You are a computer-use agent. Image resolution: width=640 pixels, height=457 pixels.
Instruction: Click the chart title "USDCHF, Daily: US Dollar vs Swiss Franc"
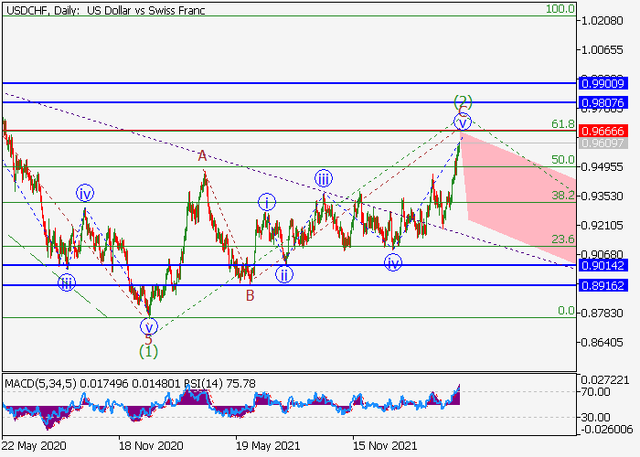tap(106, 10)
